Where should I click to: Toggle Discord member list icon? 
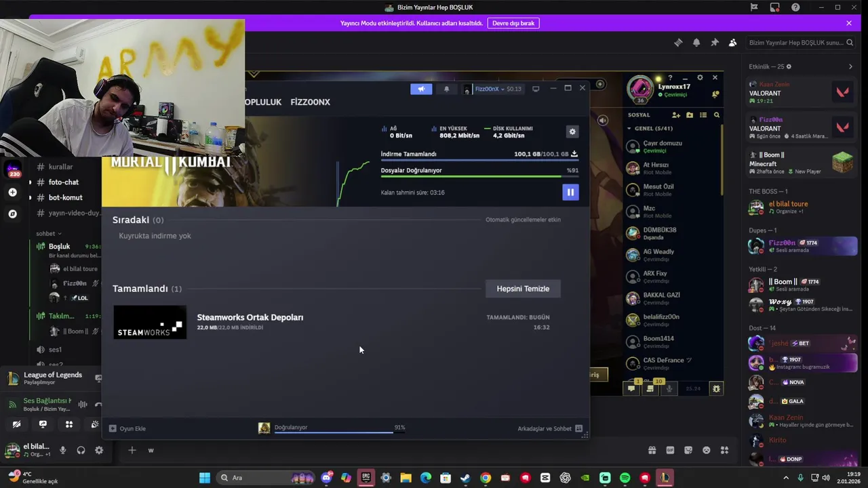coord(732,43)
